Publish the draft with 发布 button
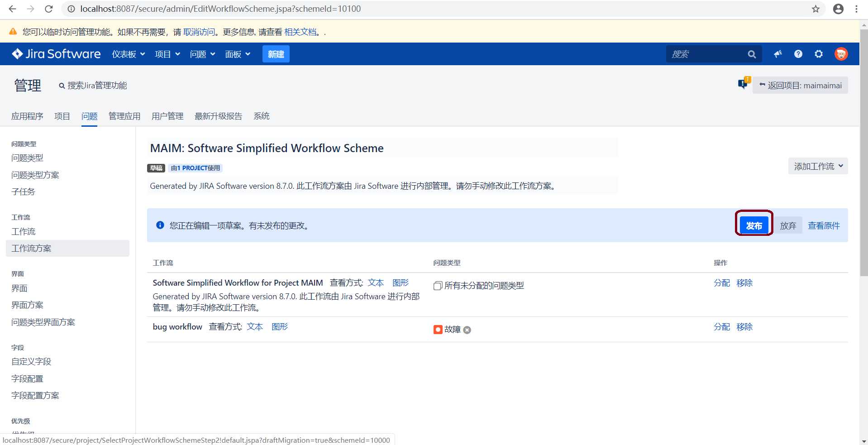868x445 pixels. 754,225
